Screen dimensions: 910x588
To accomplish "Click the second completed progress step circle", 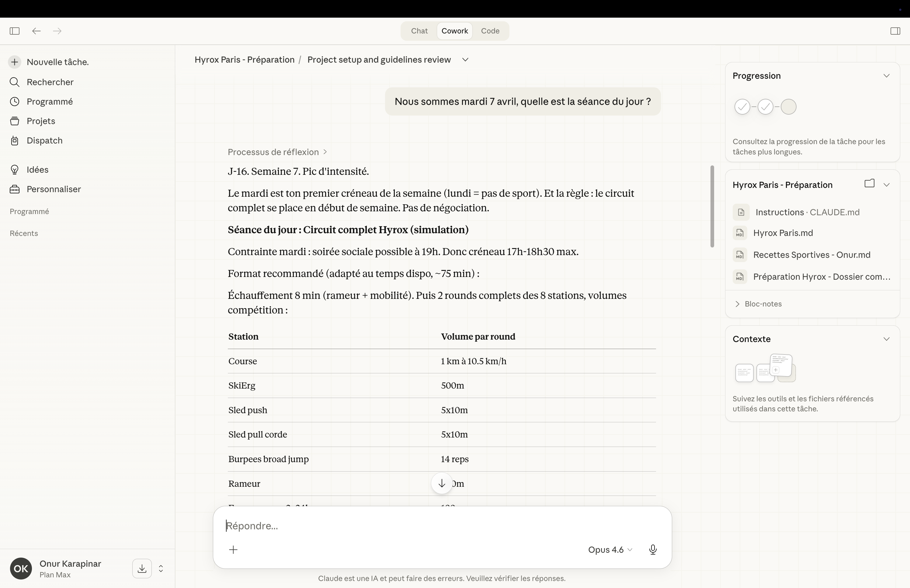I will pos(765,107).
